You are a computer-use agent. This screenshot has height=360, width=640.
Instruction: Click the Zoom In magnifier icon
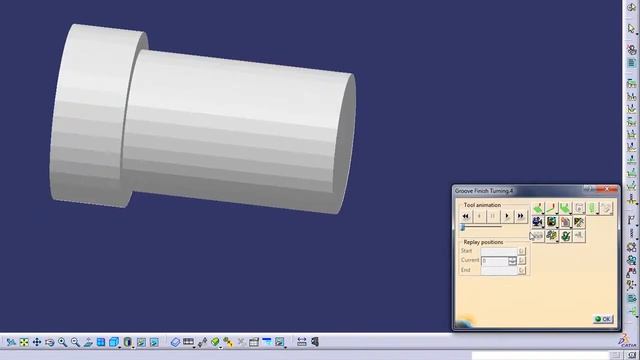[62, 342]
